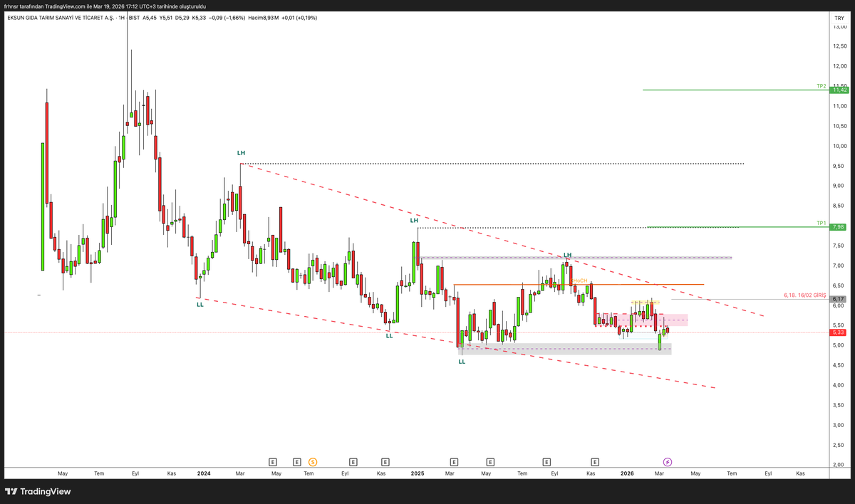Screen dimensions: 855x504
Task: Click the red 5,33 current price tag
Action: pos(839,332)
